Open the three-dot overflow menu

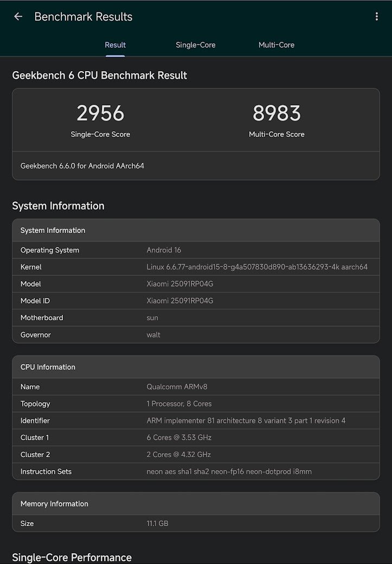377,16
